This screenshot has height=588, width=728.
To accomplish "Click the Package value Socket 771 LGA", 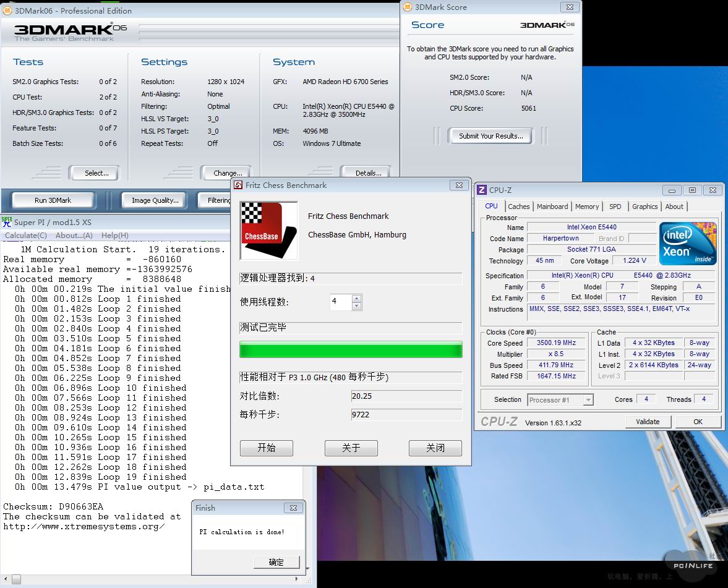I will point(591,250).
